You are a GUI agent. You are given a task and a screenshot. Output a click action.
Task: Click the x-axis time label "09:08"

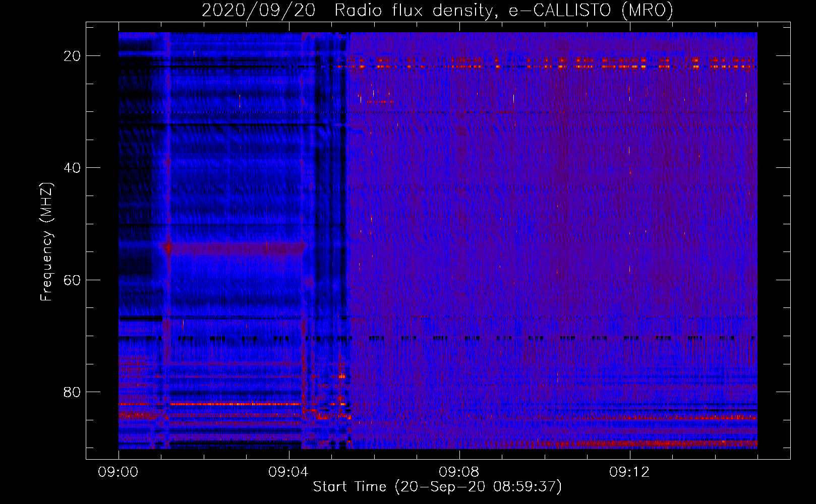[x=459, y=472]
